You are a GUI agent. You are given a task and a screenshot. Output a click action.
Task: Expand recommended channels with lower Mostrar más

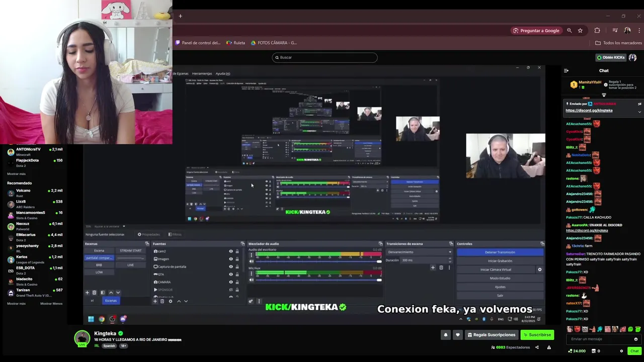tap(16, 304)
